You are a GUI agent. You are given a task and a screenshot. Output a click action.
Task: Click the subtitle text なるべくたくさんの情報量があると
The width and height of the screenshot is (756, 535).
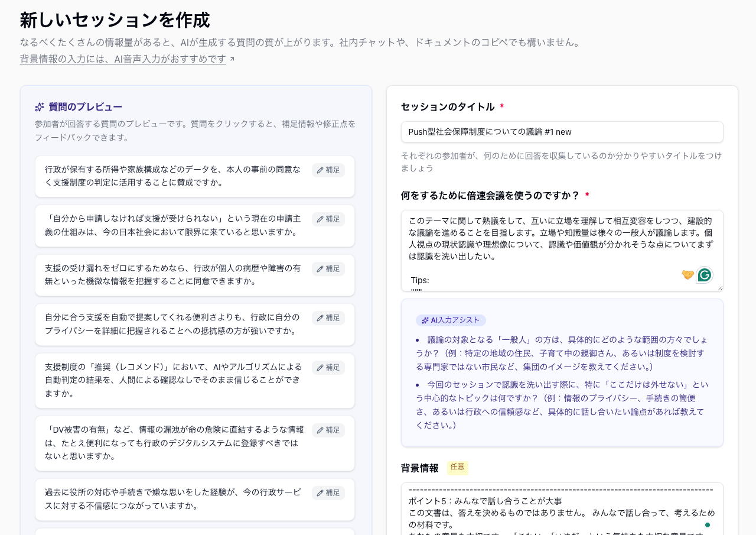pyautogui.click(x=301, y=43)
